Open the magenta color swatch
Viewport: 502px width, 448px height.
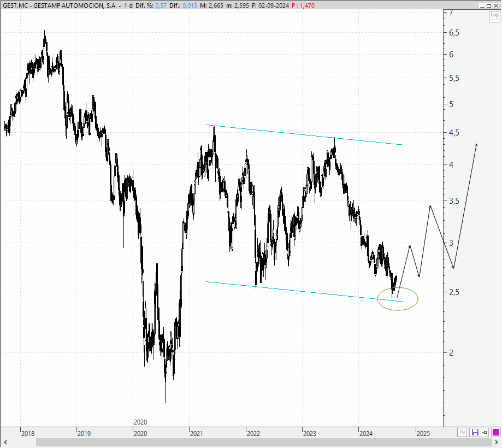(x=495, y=433)
